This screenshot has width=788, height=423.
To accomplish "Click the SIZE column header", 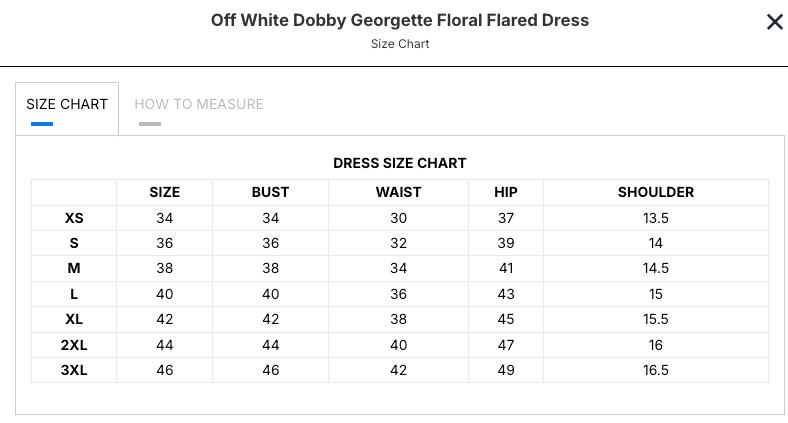I will tap(164, 192).
